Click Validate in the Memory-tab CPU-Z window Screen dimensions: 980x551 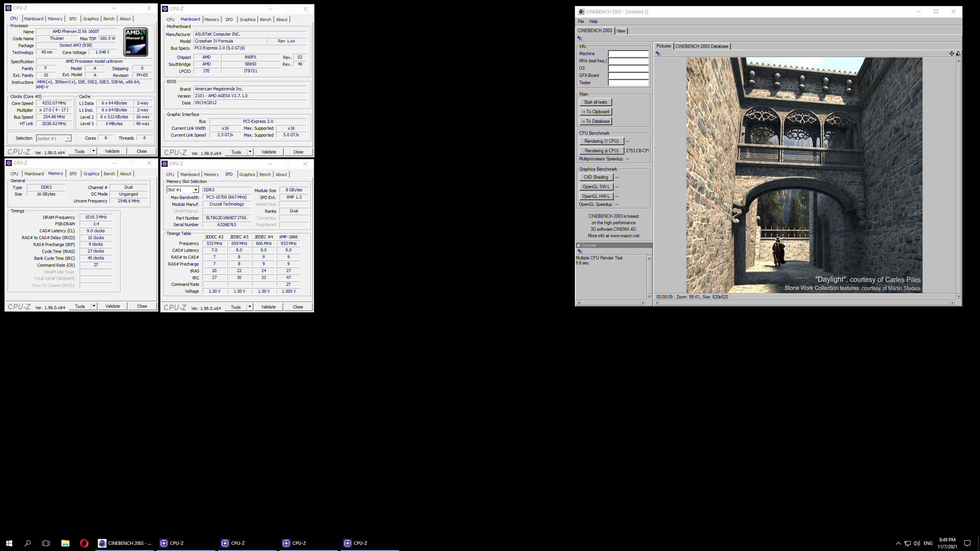[x=113, y=306]
